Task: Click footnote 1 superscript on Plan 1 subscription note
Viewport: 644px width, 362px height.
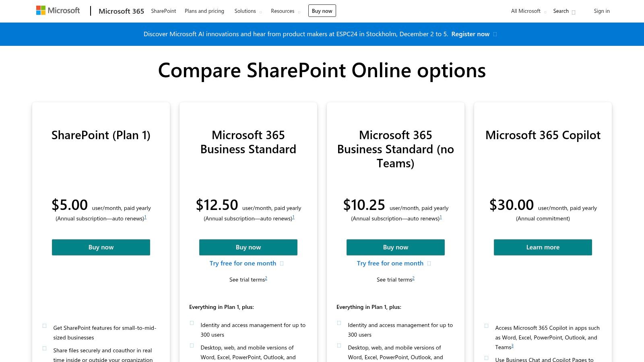Action: point(146,216)
